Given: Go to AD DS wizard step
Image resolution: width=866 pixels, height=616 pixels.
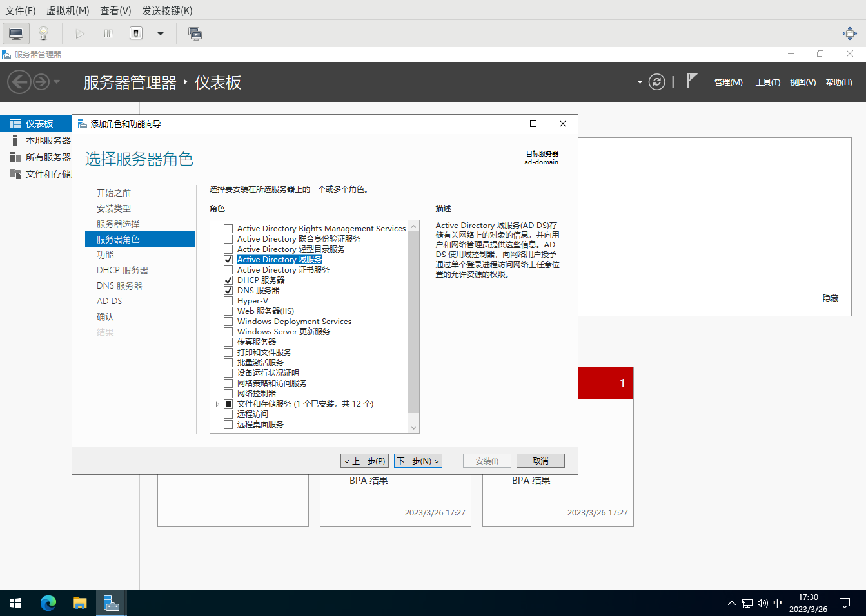Looking at the screenshot, I should [110, 301].
